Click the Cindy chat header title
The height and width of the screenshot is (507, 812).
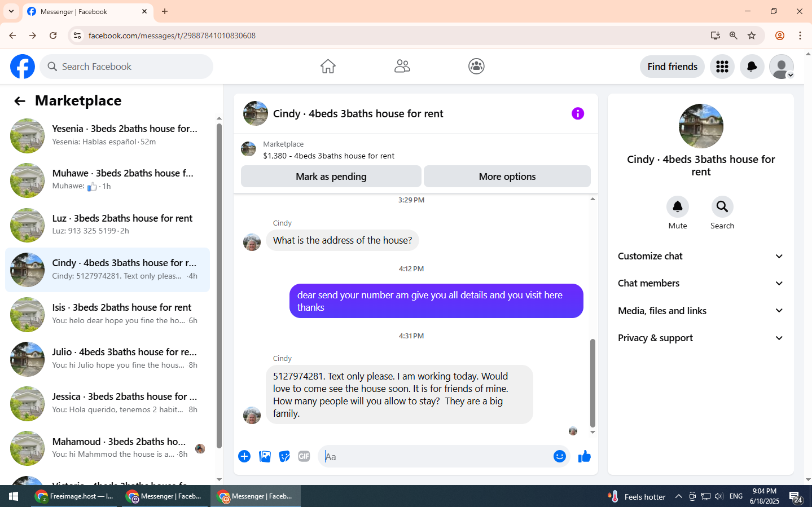coord(358,113)
